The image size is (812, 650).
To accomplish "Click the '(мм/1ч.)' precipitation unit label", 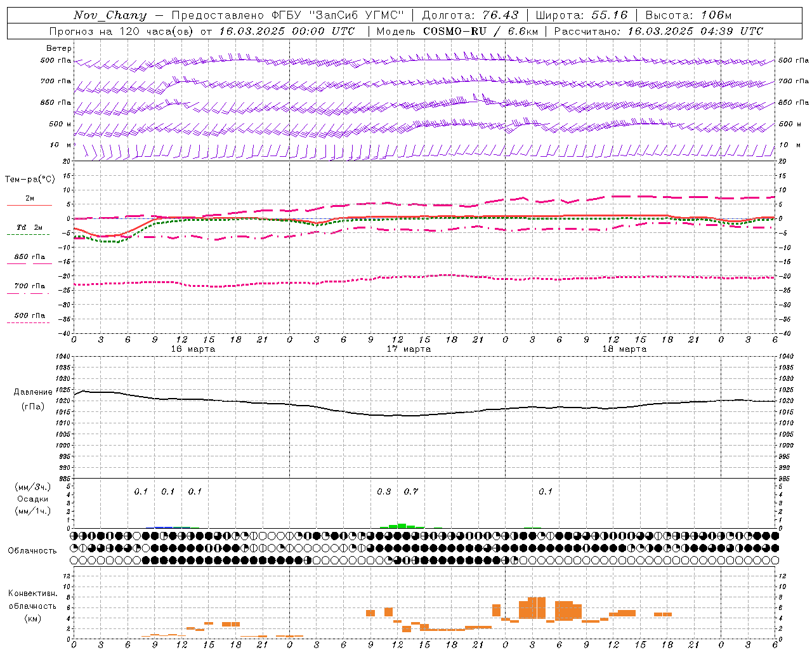I will point(32,511).
